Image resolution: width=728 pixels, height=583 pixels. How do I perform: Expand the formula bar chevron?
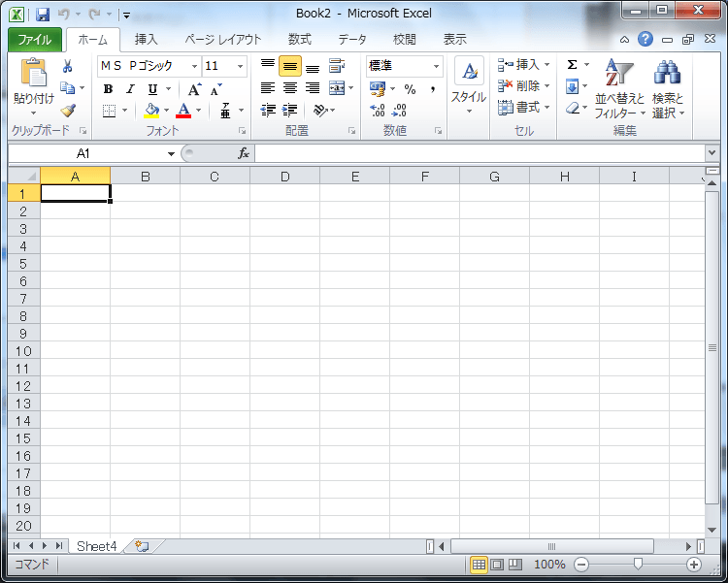pos(711,152)
